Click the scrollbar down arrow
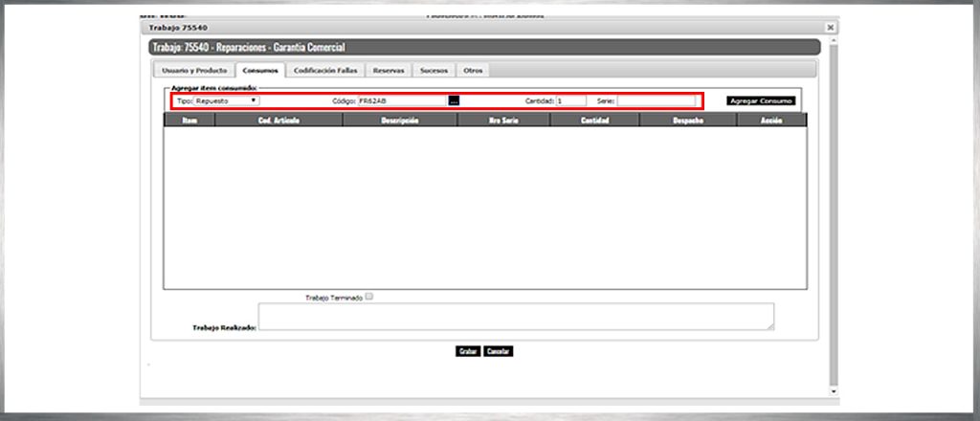 click(834, 390)
